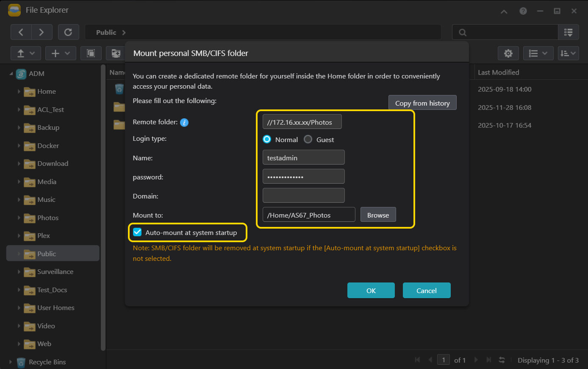Click Browse to choose mount location
Image resolution: width=588 pixels, height=369 pixels.
pos(378,215)
